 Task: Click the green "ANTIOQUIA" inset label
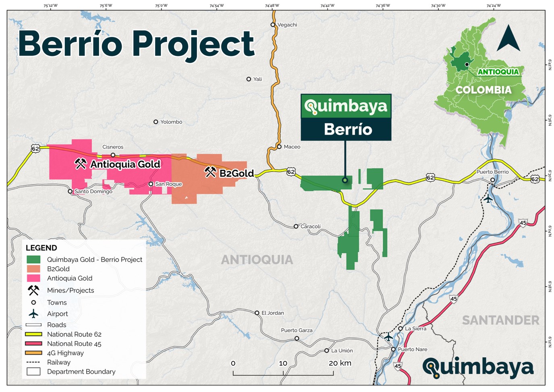point(498,72)
